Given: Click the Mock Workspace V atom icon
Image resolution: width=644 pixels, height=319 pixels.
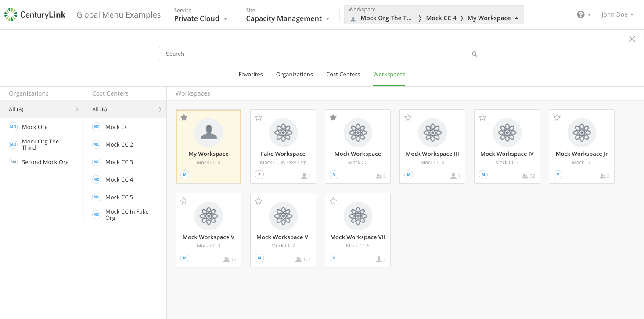Looking at the screenshot, I should [209, 216].
